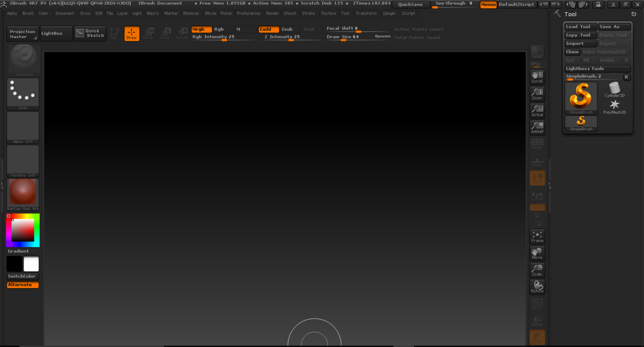This screenshot has width=644, height=347.
Task: Click the hammer icon beside Tool title
Action: 557,13
